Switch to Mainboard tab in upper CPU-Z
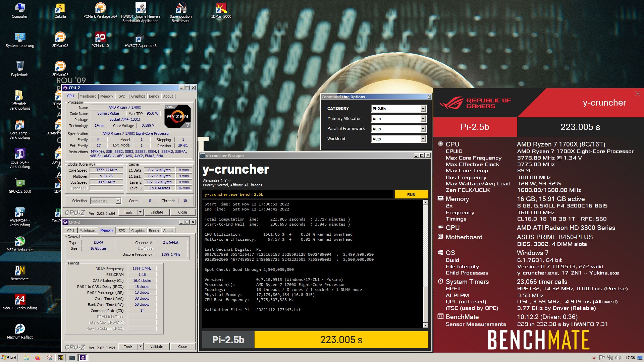Viewport: 644px width, 362px height. click(88, 96)
